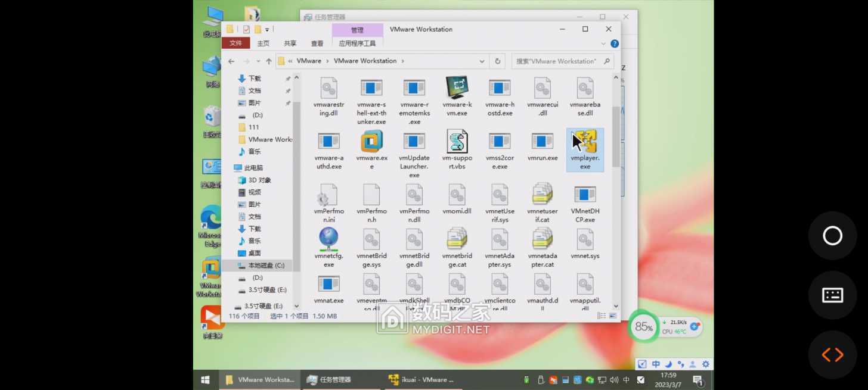Open 下载 in Quick access

pos(255,79)
